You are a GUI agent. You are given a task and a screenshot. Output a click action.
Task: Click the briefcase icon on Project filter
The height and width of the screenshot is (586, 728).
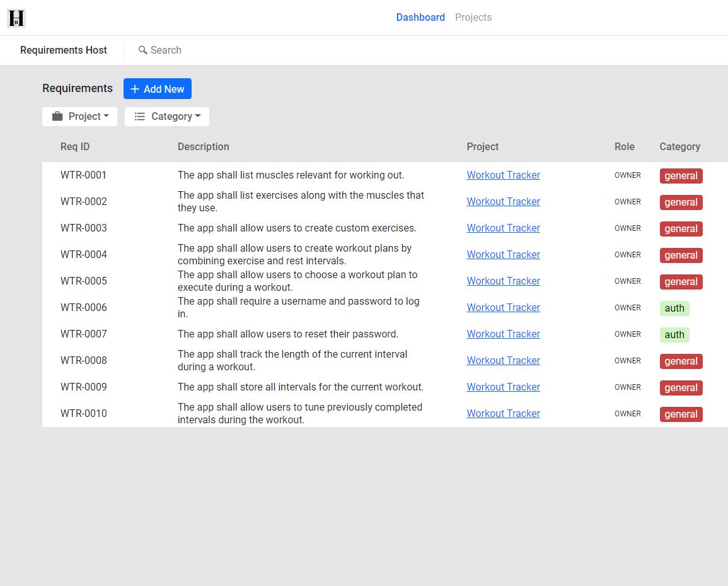(x=57, y=116)
